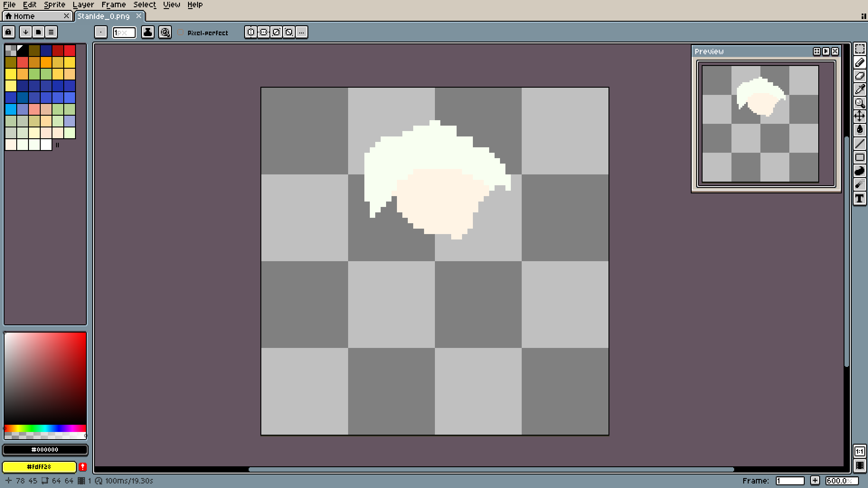The width and height of the screenshot is (868, 488).
Task: Choose the Text tool
Action: [x=859, y=198]
